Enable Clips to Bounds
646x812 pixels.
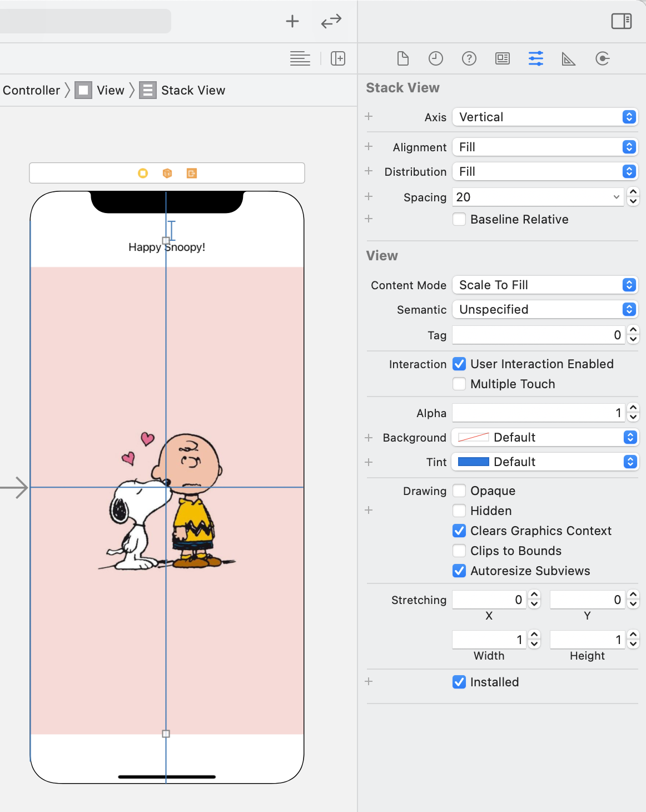tap(459, 551)
